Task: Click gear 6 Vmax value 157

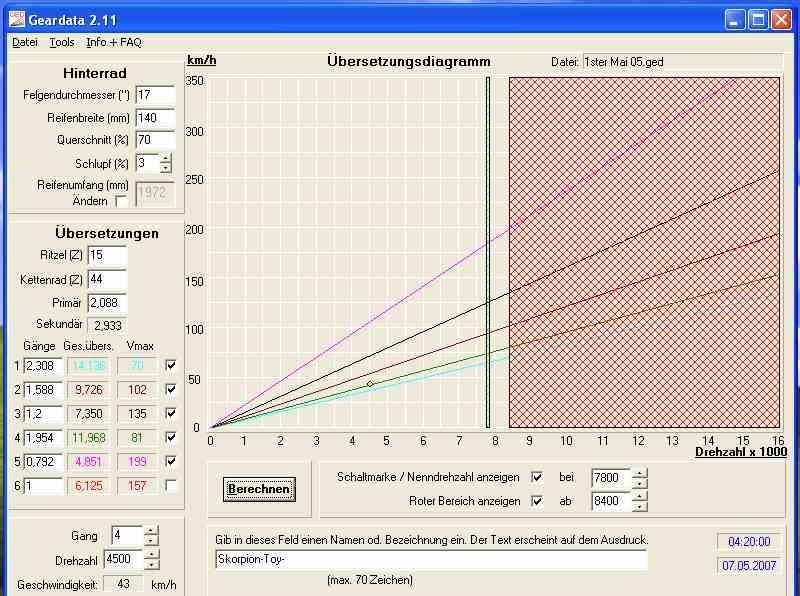Action: pos(137,485)
